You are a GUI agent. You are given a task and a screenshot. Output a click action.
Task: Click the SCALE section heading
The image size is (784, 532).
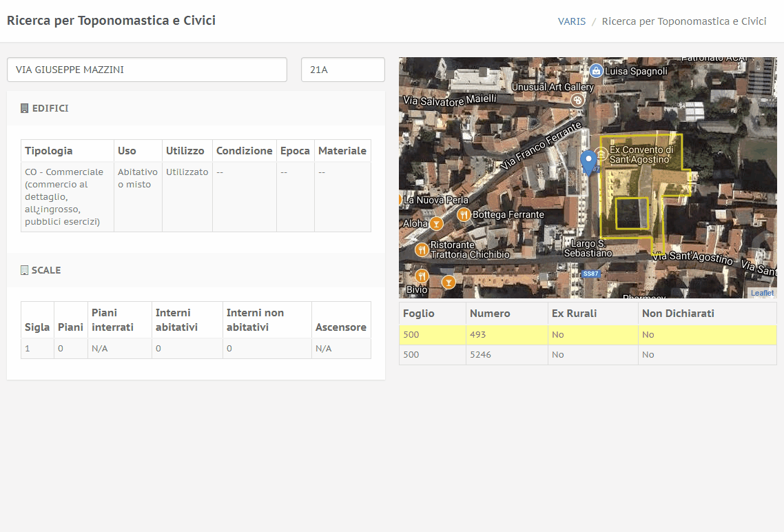pyautogui.click(x=46, y=270)
